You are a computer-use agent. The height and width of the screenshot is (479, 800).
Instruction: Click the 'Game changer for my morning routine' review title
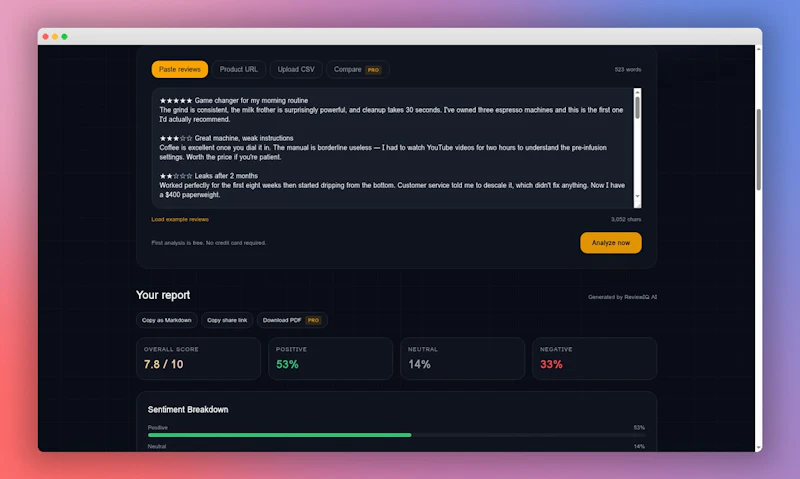[x=251, y=100]
